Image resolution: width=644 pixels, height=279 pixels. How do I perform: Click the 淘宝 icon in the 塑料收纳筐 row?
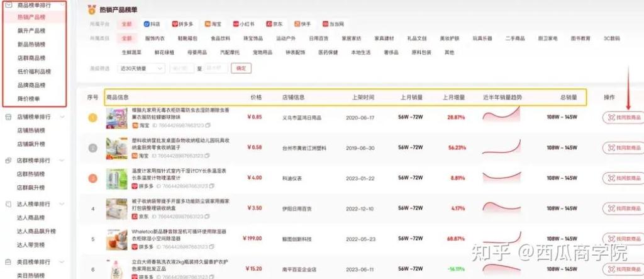tap(135, 156)
